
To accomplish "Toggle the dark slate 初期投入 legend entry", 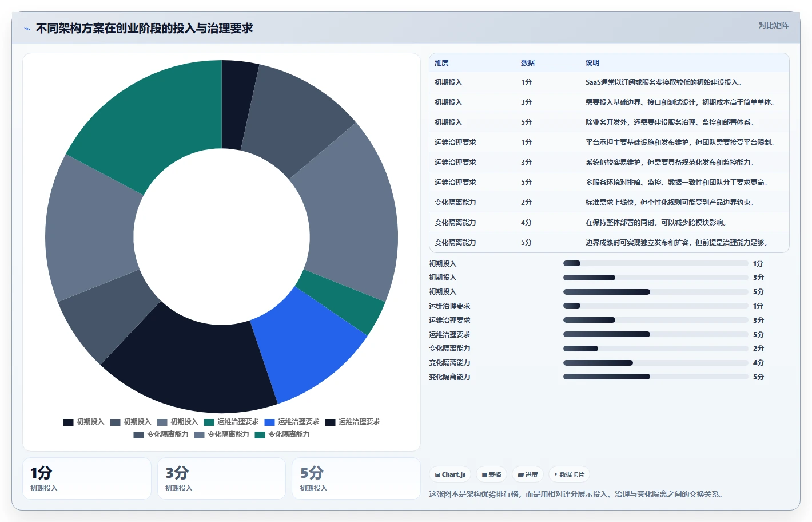I will [130, 422].
